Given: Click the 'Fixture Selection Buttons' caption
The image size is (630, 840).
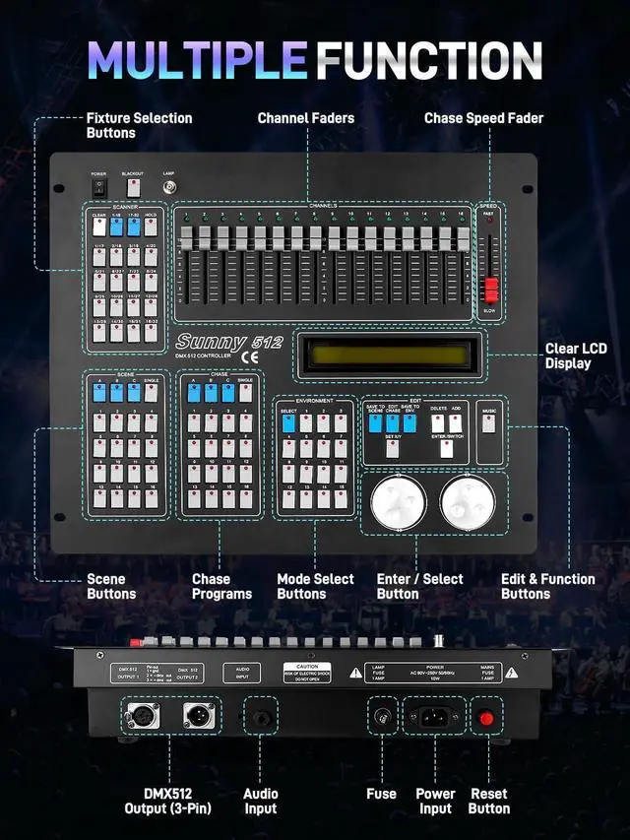Looking at the screenshot, I should pos(139,125).
